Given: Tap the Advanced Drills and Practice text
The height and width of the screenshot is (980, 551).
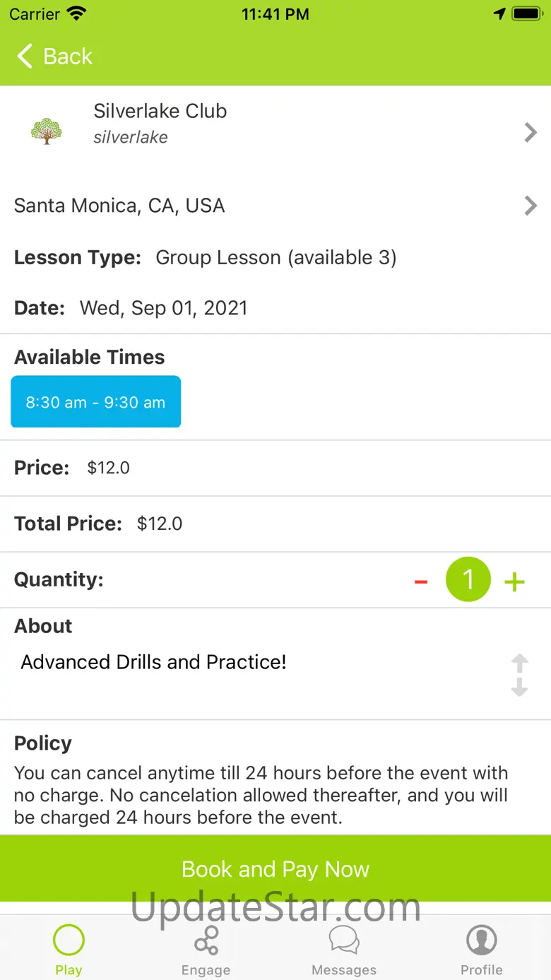Looking at the screenshot, I should pos(154,662).
